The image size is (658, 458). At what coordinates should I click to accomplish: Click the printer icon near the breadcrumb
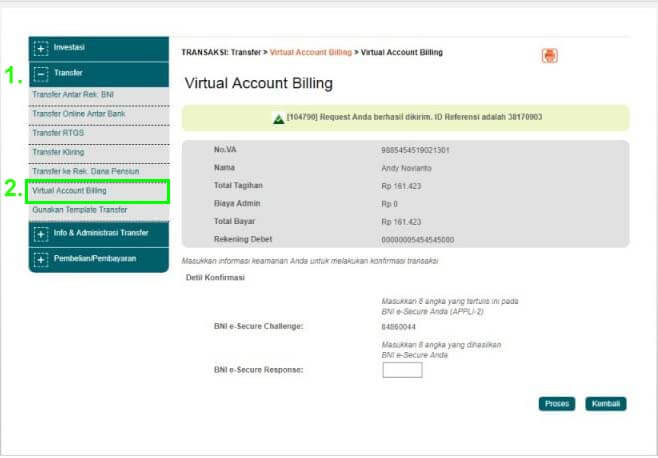[549, 55]
